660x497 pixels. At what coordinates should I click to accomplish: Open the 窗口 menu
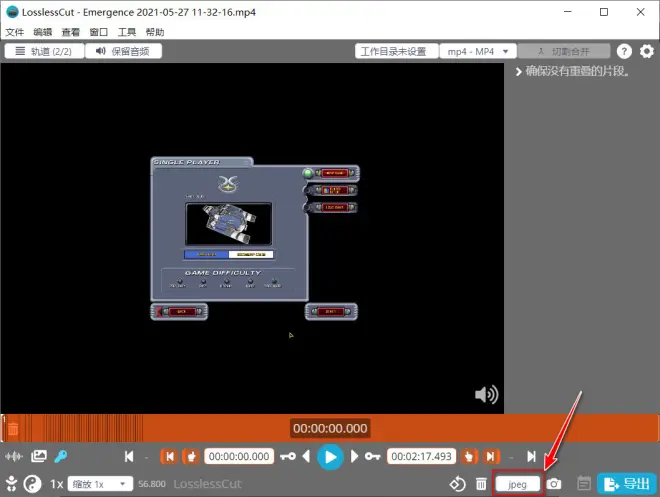tap(98, 32)
